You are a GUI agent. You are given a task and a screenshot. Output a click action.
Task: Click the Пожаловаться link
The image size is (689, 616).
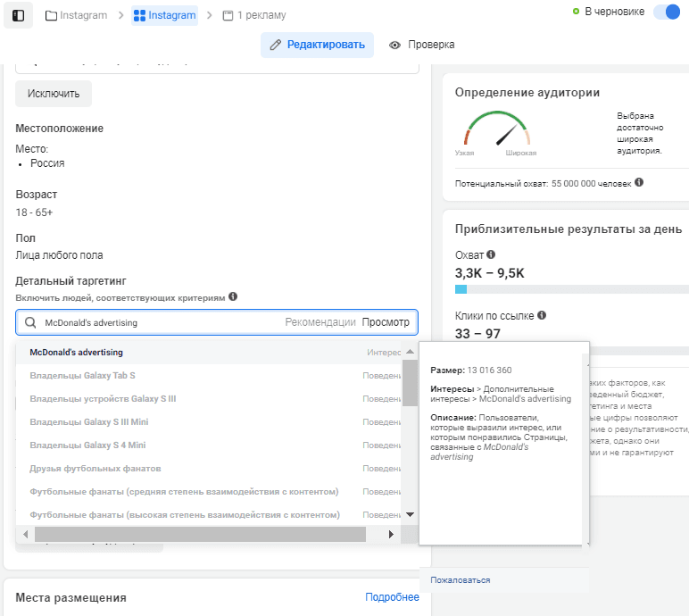[460, 580]
